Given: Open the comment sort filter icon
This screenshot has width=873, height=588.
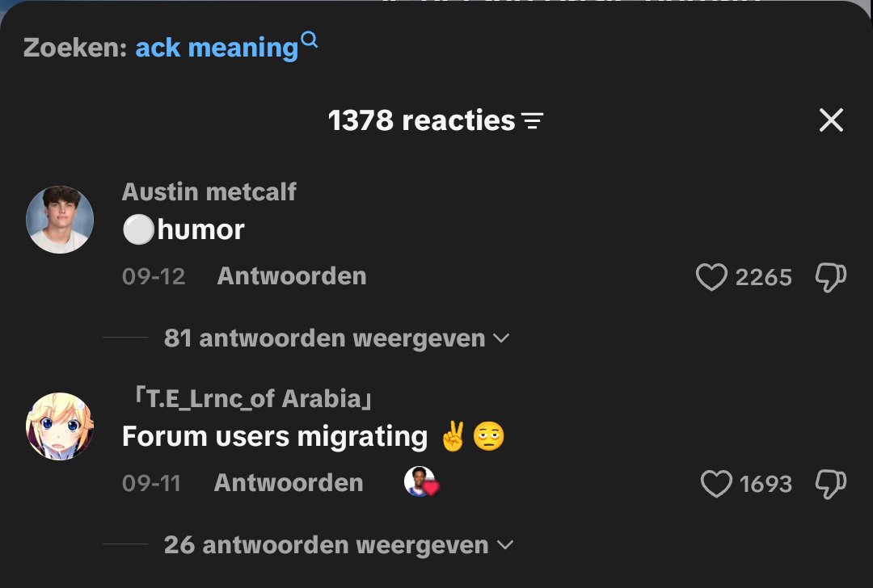Looking at the screenshot, I should (x=532, y=120).
